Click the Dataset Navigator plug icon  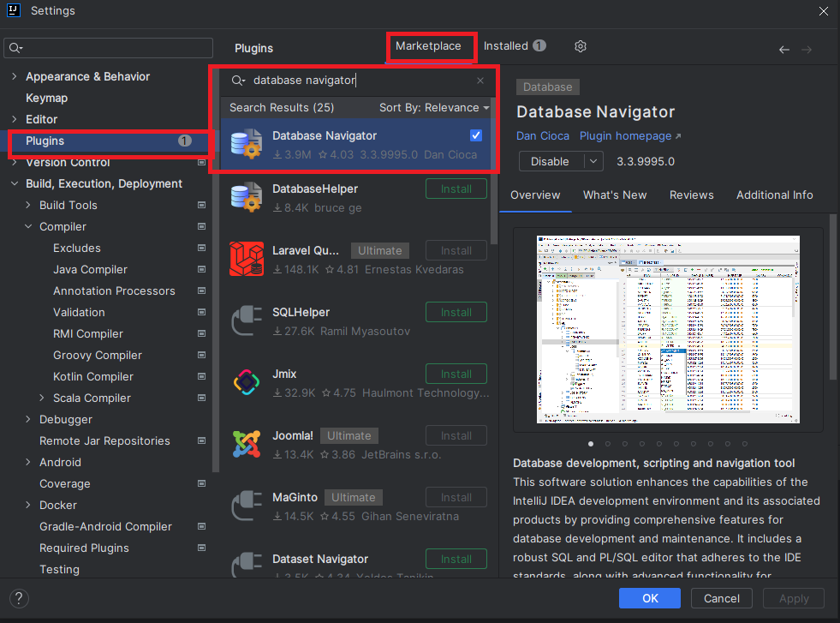(x=247, y=564)
